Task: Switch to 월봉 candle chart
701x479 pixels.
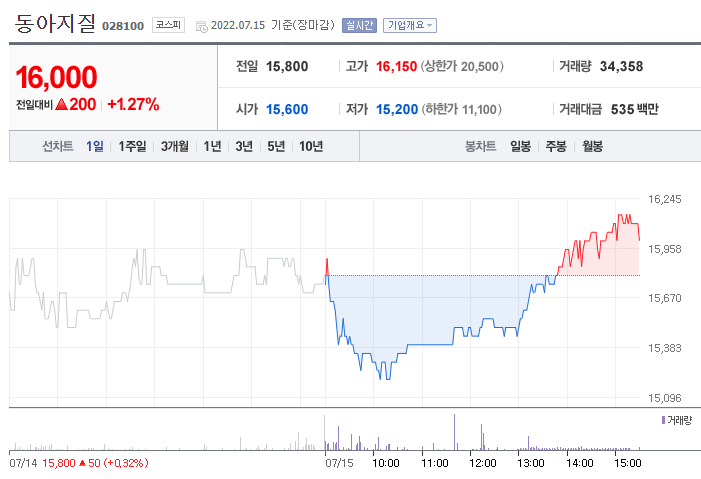Action: pyautogui.click(x=592, y=146)
